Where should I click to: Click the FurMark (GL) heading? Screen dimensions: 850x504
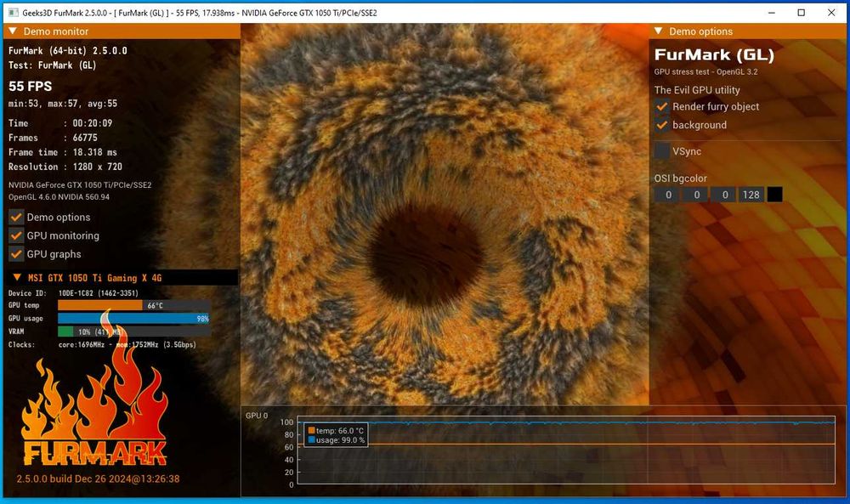[x=714, y=54]
